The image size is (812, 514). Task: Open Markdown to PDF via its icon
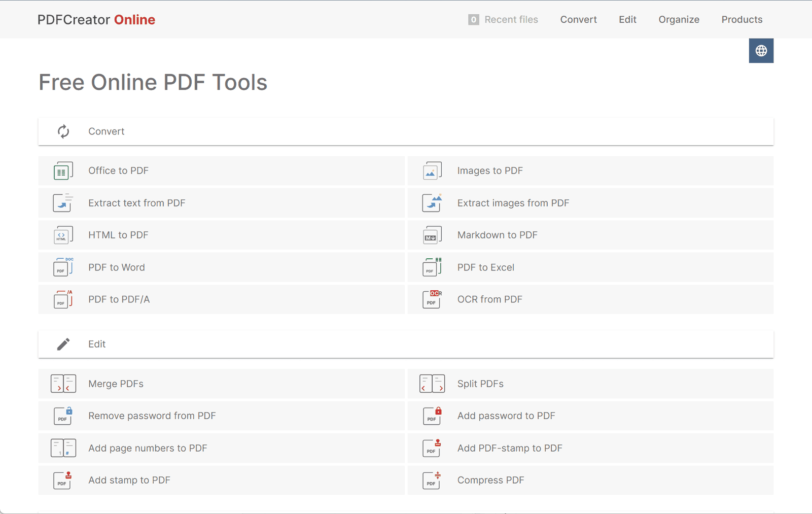(x=431, y=235)
